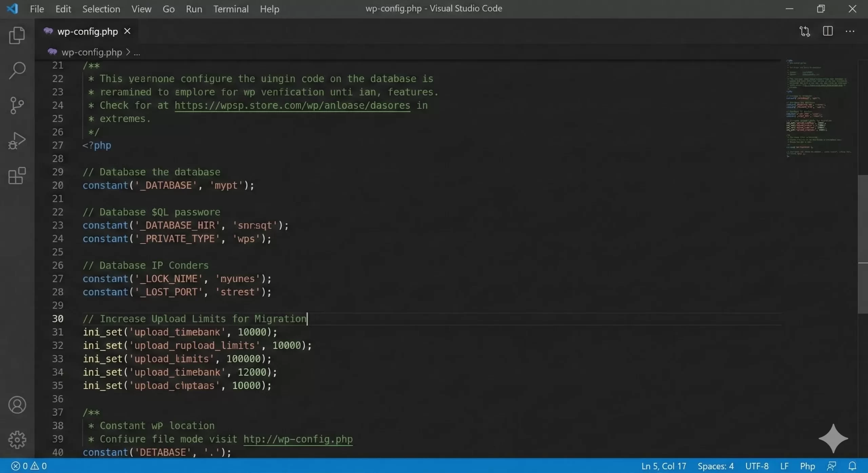
Task: Open editor More Actions ellipsis
Action: point(850,32)
